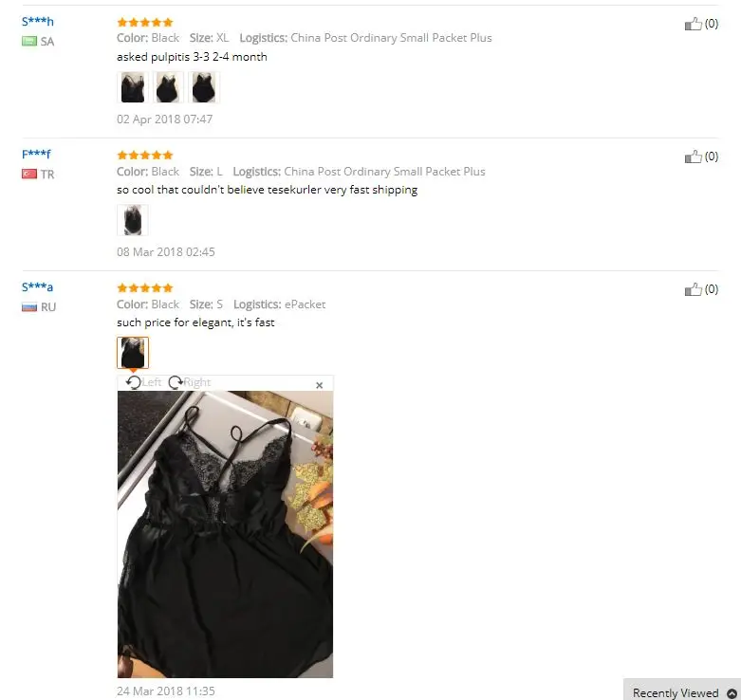Click the Turkey flag next to TR
Image resolution: width=741 pixels, height=700 pixels.
click(x=29, y=175)
